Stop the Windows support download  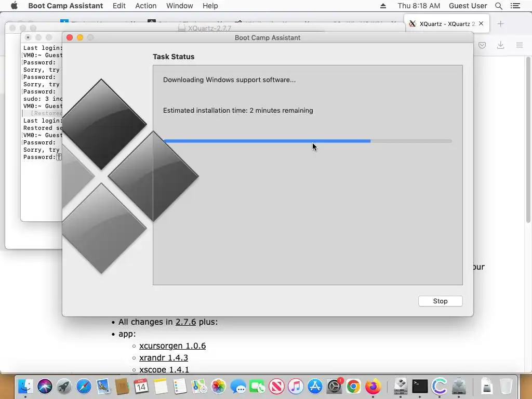pos(440,301)
